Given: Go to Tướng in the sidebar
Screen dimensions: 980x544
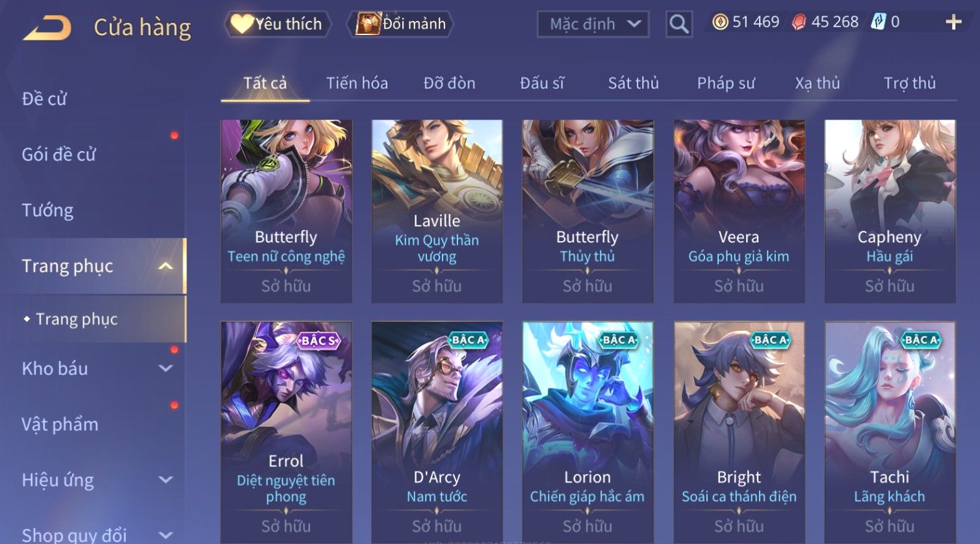Looking at the screenshot, I should tap(47, 211).
